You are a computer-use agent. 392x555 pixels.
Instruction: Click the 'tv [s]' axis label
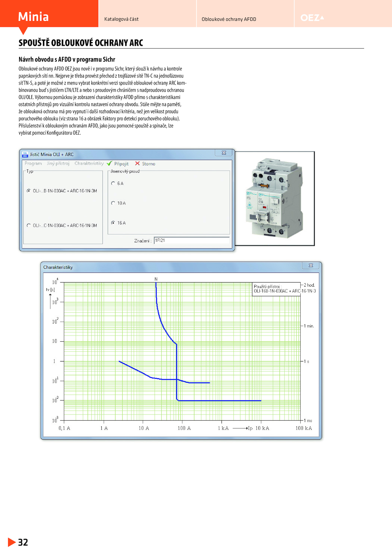click(50, 290)
